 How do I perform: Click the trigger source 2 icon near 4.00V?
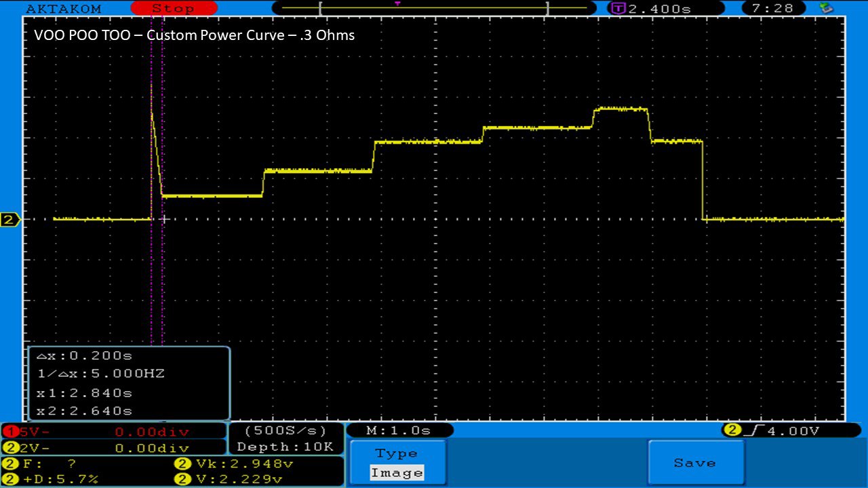tap(732, 430)
